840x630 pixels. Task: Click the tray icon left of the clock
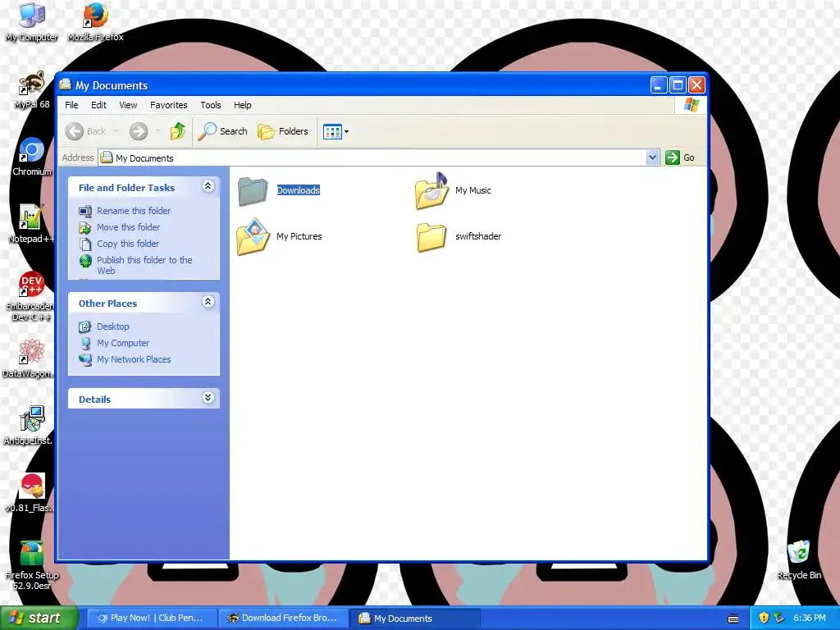point(779,618)
